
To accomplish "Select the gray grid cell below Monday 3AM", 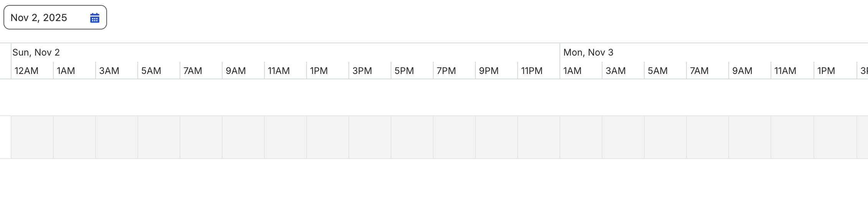I will (623, 137).
